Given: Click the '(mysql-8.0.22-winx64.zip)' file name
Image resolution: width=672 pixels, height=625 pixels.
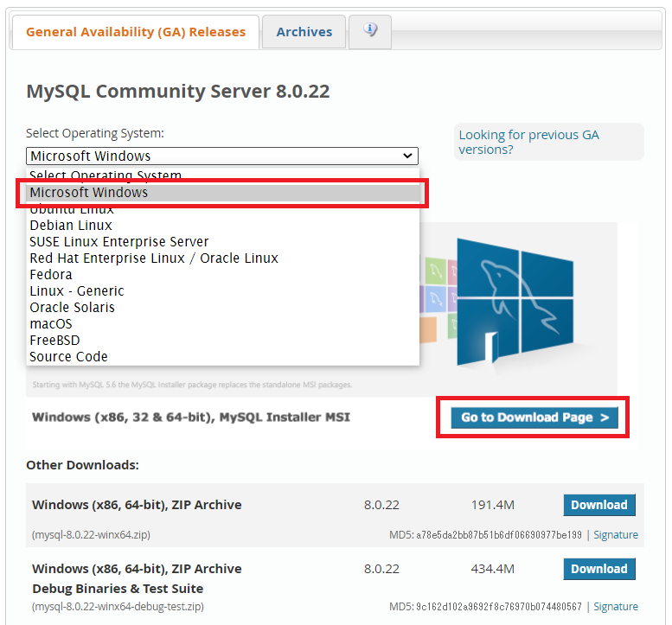Looking at the screenshot, I should [91, 535].
